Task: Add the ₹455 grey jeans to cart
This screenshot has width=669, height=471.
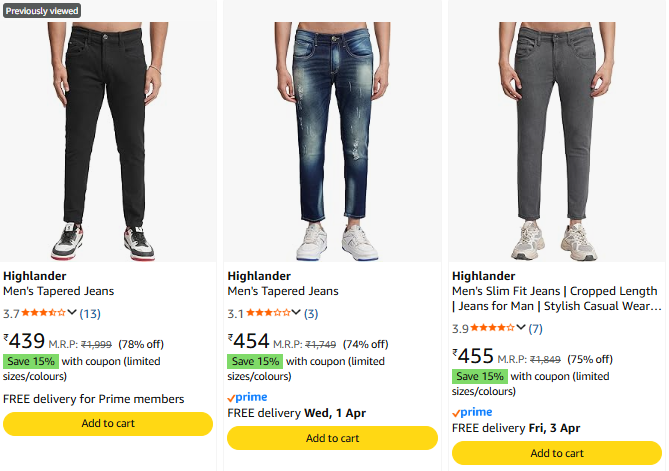Action: pyautogui.click(x=557, y=453)
